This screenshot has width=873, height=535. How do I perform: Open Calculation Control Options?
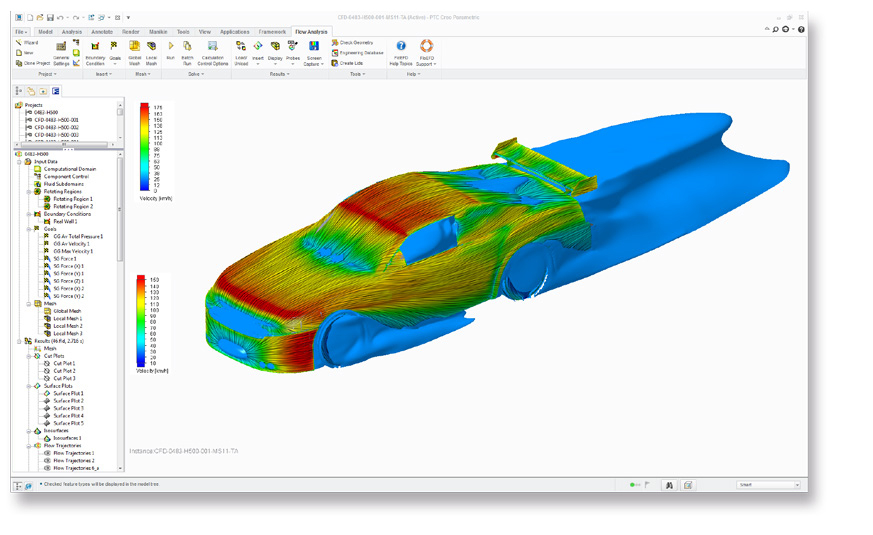coord(213,53)
